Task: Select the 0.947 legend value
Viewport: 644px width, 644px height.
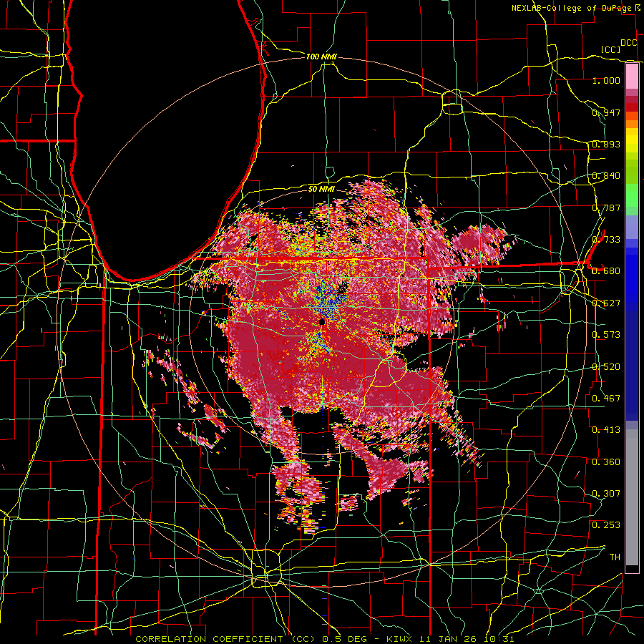Action: (606, 112)
